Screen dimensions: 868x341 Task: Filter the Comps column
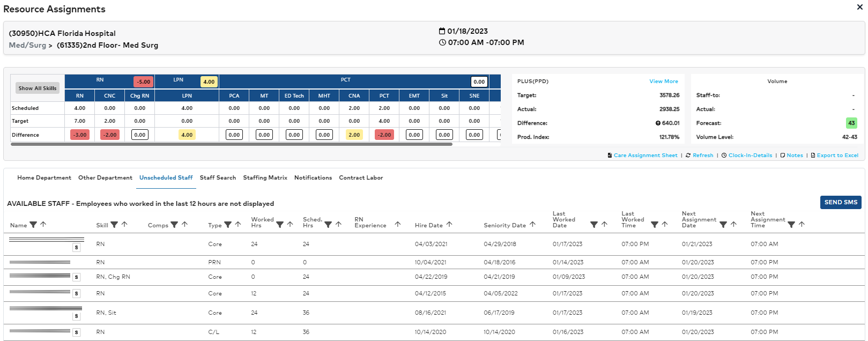[x=174, y=225]
